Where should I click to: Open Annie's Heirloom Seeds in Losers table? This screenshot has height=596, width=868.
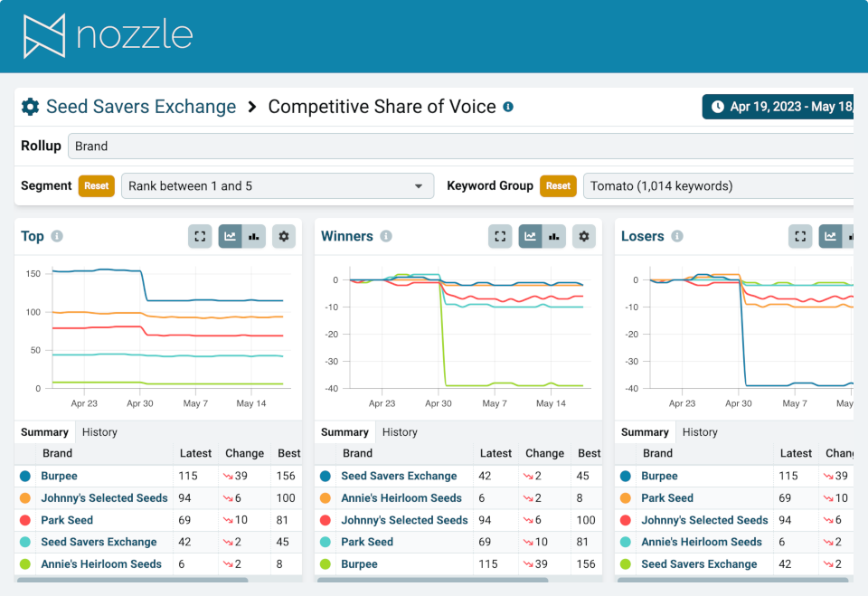(702, 542)
